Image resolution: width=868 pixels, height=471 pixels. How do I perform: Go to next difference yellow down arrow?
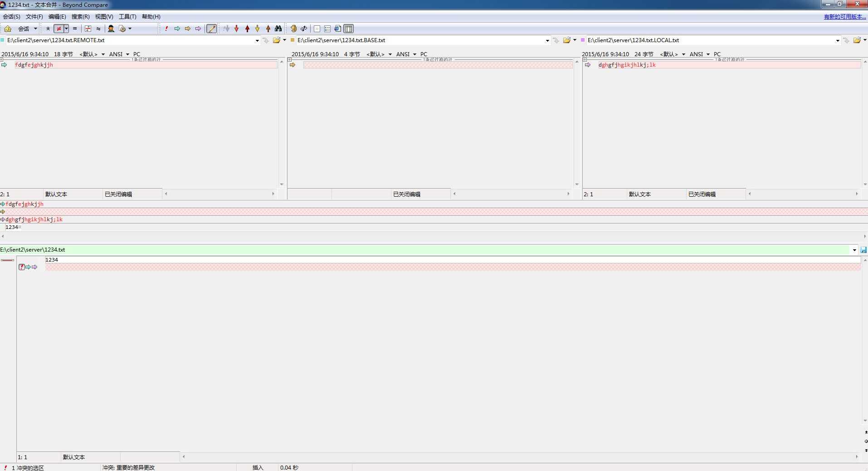[x=258, y=29]
